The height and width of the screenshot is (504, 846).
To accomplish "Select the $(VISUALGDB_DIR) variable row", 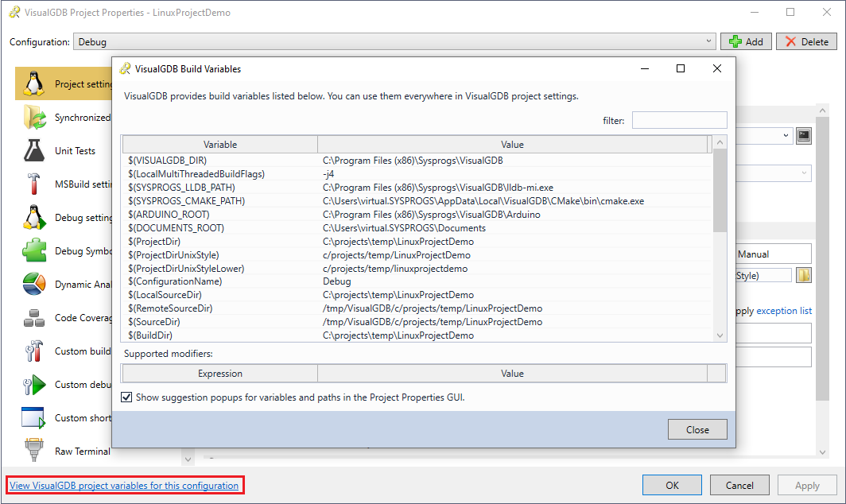I will point(417,161).
